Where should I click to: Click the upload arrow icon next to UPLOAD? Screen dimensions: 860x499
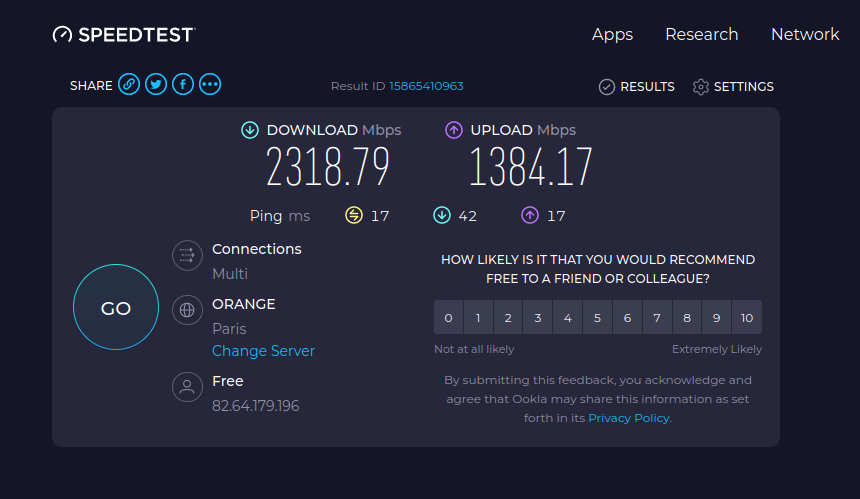point(454,130)
